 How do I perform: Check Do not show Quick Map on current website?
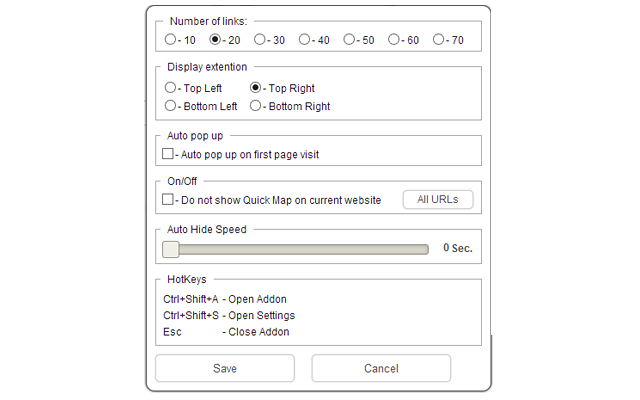click(x=168, y=199)
